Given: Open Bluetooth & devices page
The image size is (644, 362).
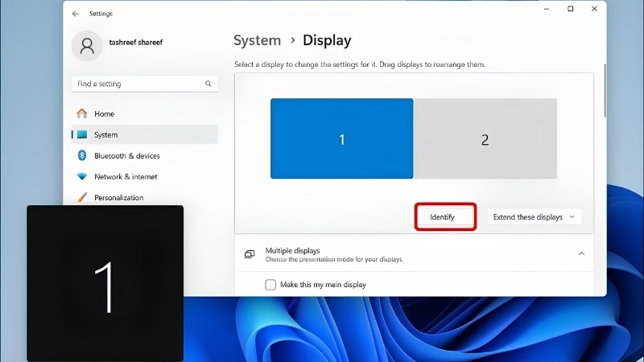Looking at the screenshot, I should 145,155.
